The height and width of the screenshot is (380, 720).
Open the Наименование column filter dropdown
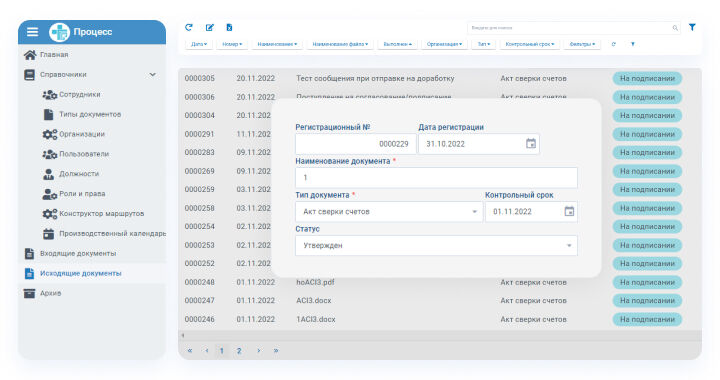click(x=277, y=44)
